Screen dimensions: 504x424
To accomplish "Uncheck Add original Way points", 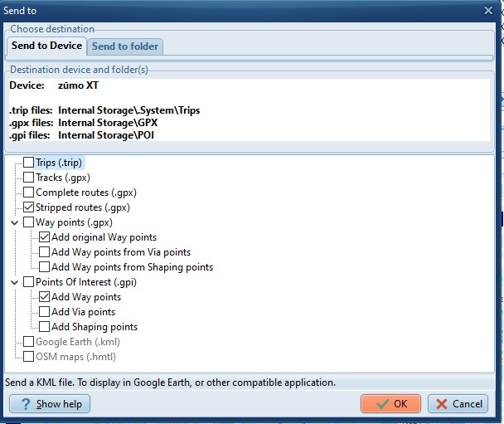I will (x=44, y=237).
